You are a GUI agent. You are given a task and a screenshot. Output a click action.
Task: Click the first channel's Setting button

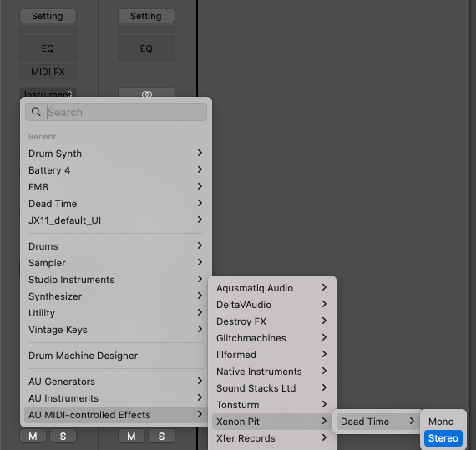click(x=48, y=16)
